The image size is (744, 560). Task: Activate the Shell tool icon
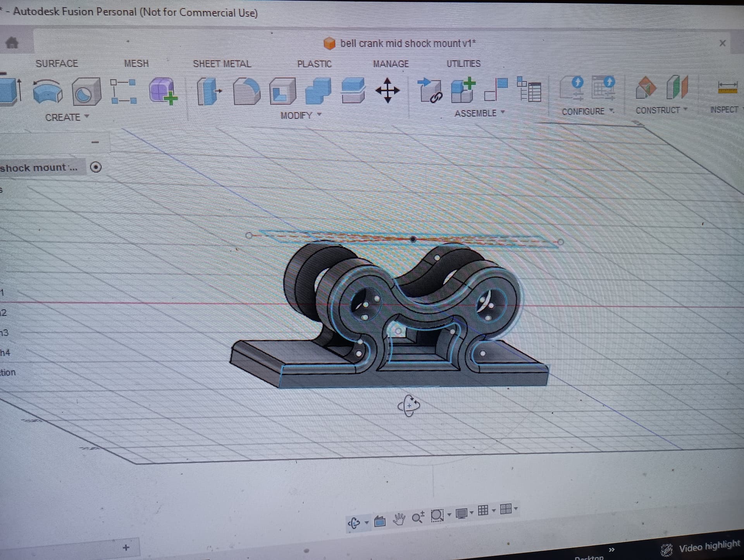tap(282, 91)
